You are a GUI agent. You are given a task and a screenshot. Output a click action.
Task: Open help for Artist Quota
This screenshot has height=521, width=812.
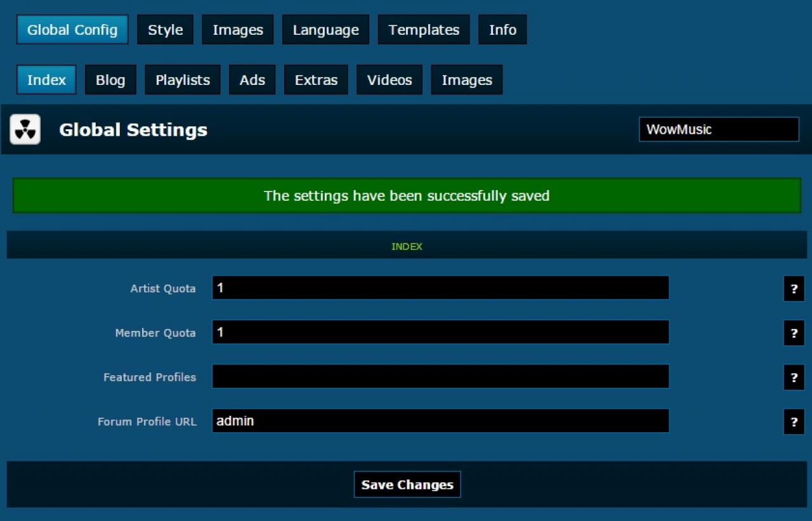point(794,288)
